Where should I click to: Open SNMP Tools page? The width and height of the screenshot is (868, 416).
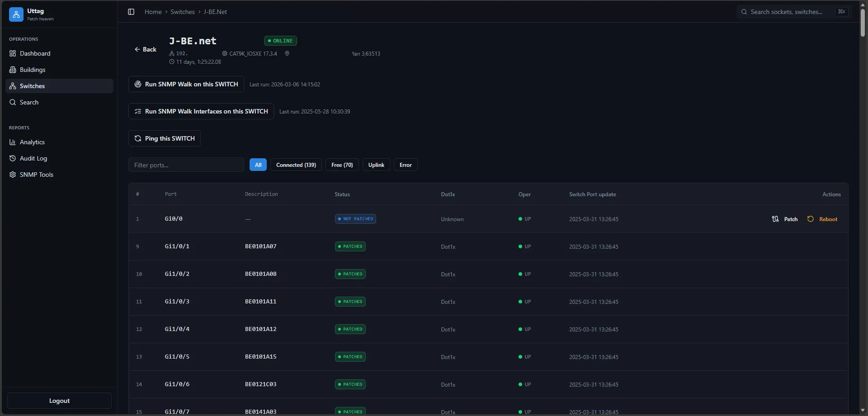tap(59, 175)
